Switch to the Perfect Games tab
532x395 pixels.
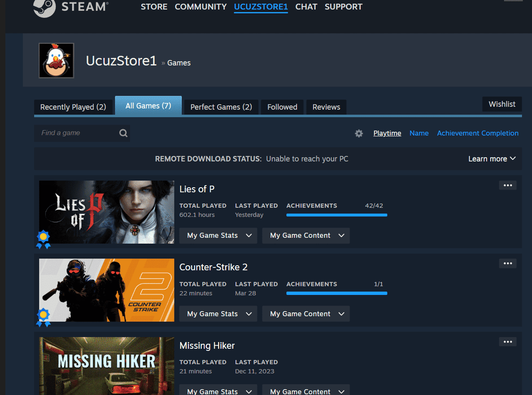click(221, 107)
